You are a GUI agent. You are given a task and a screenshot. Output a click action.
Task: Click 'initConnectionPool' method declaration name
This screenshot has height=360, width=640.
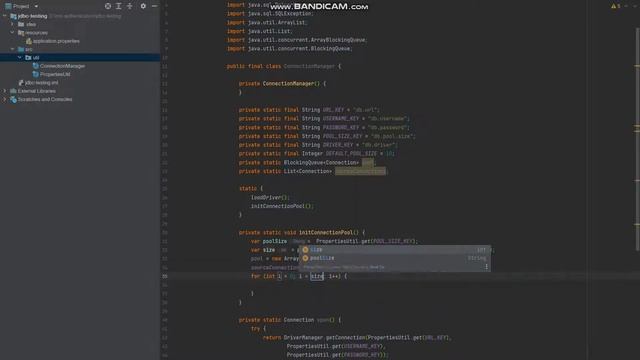(326, 232)
